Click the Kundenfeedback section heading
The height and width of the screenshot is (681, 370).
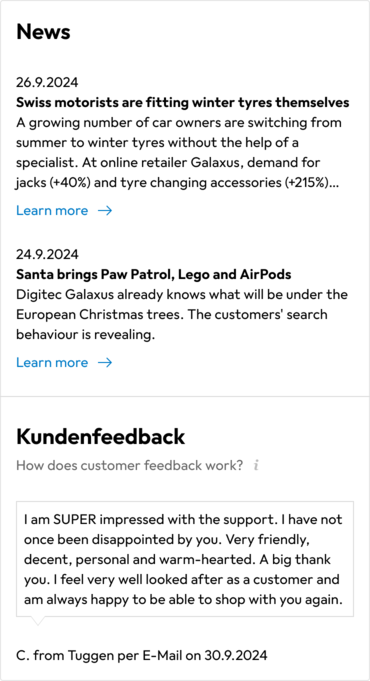pos(101,437)
